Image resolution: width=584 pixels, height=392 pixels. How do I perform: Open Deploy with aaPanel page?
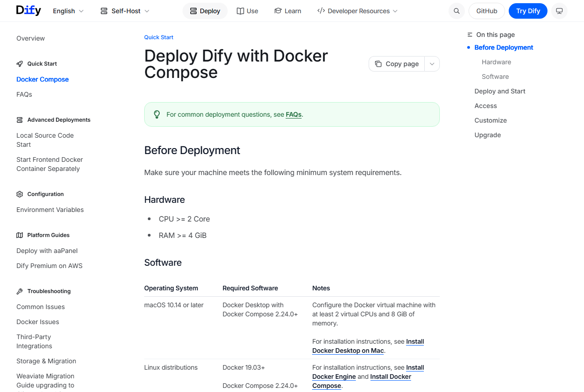(x=47, y=251)
